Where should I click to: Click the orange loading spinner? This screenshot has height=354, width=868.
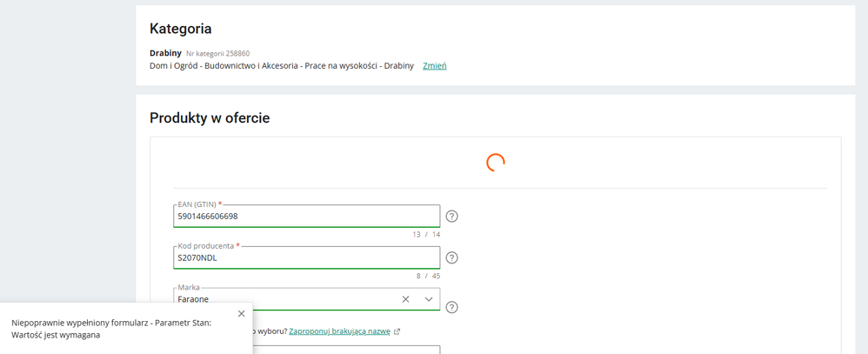point(495,163)
